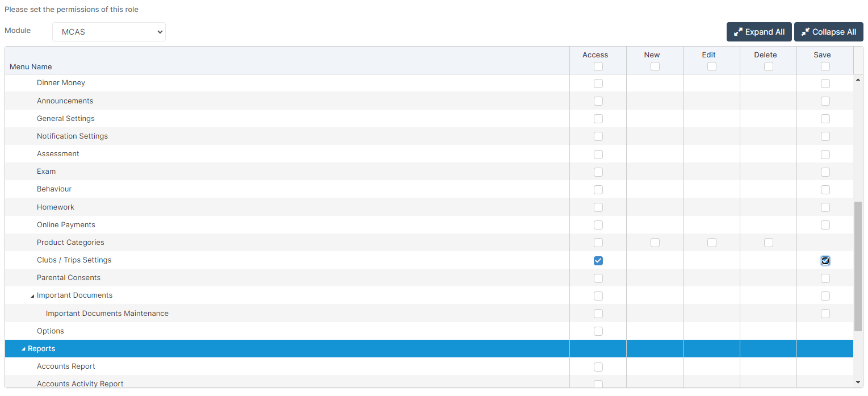Viewport: 868px width, 396px height.
Task: Check the Assessment Save checkbox
Action: [x=825, y=155]
